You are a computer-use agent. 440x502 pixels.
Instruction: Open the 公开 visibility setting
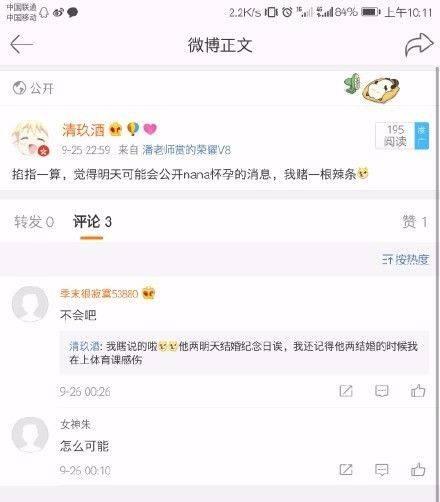(33, 88)
